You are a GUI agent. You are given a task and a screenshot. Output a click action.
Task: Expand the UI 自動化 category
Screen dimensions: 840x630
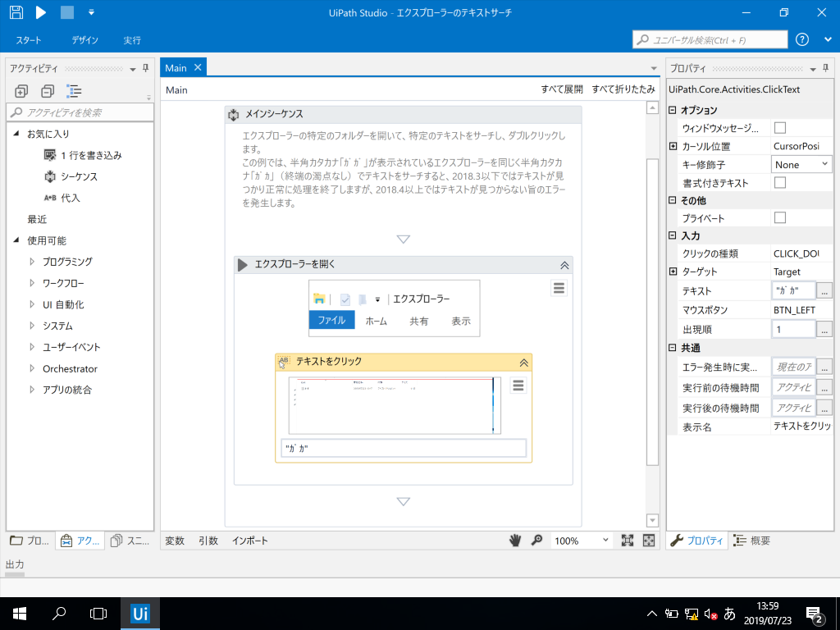tap(32, 304)
